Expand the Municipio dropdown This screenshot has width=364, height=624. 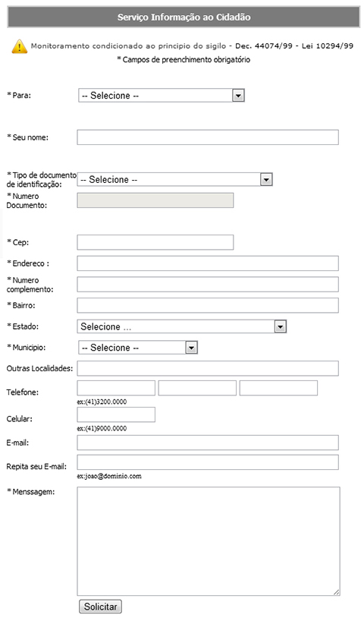pyautogui.click(x=137, y=348)
